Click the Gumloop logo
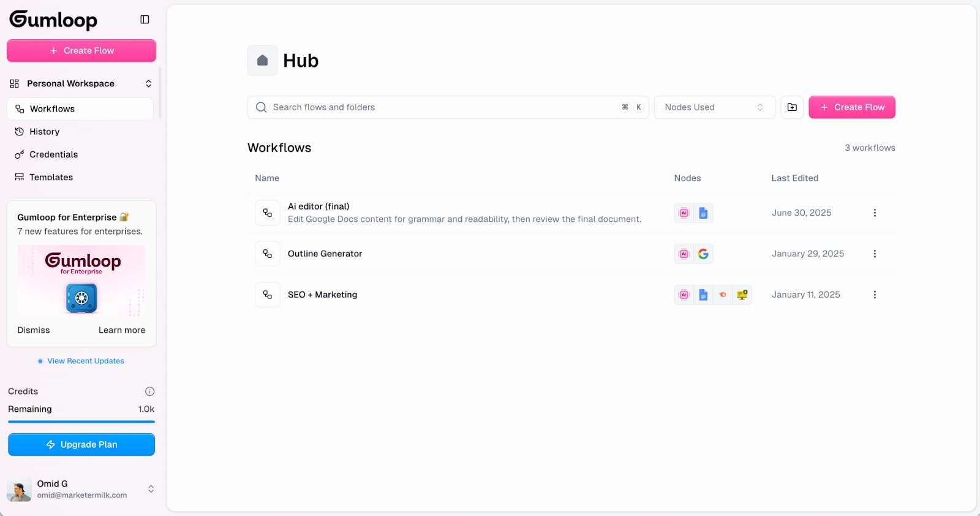Screen dimensions: 980x516 coord(53,20)
